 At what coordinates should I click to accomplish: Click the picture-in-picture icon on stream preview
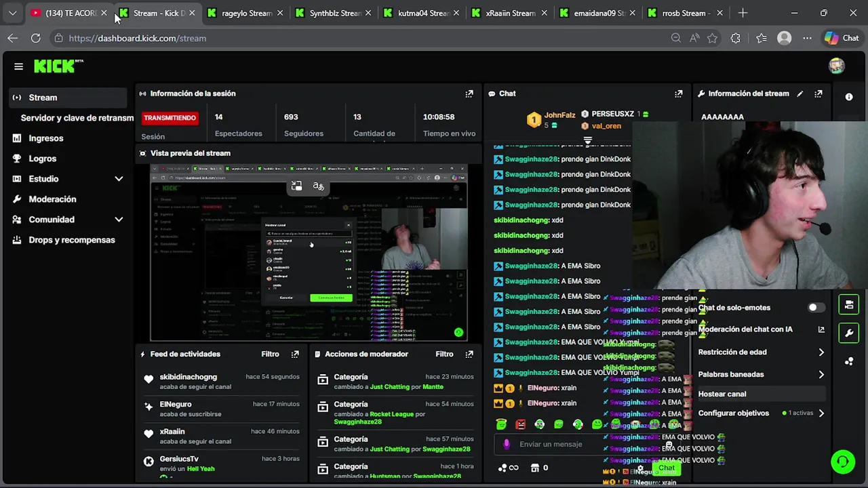pos(296,186)
